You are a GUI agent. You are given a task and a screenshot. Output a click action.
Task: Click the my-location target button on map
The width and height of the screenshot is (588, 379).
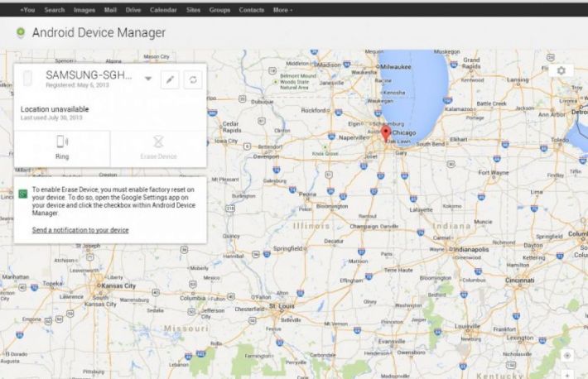pos(566,355)
